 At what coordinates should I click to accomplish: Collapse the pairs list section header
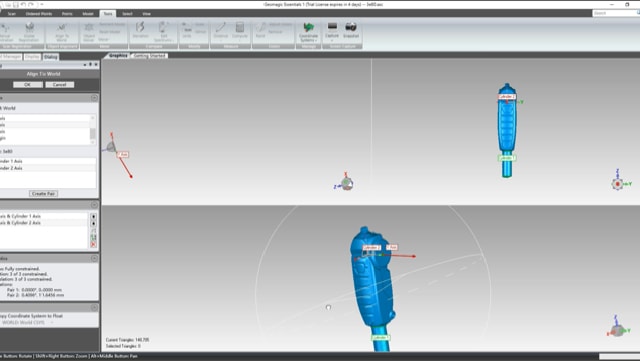(x=94, y=205)
